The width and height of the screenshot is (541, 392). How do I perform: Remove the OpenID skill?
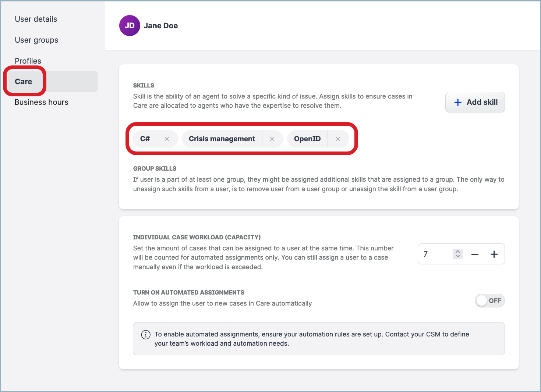coord(338,139)
